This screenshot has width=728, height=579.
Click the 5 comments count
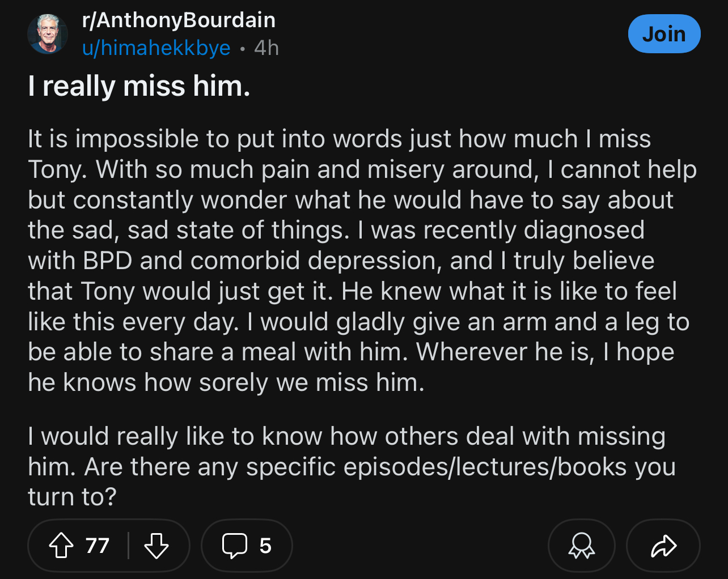coord(265,546)
